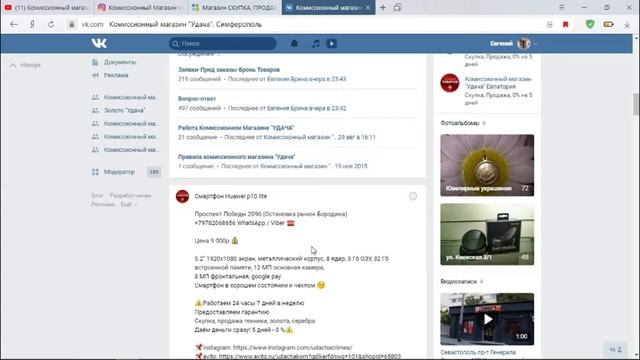Open topic Работа Комиссионном Магазине "УДАЧА"
Screen dimensions: 640x360
tap(236, 128)
